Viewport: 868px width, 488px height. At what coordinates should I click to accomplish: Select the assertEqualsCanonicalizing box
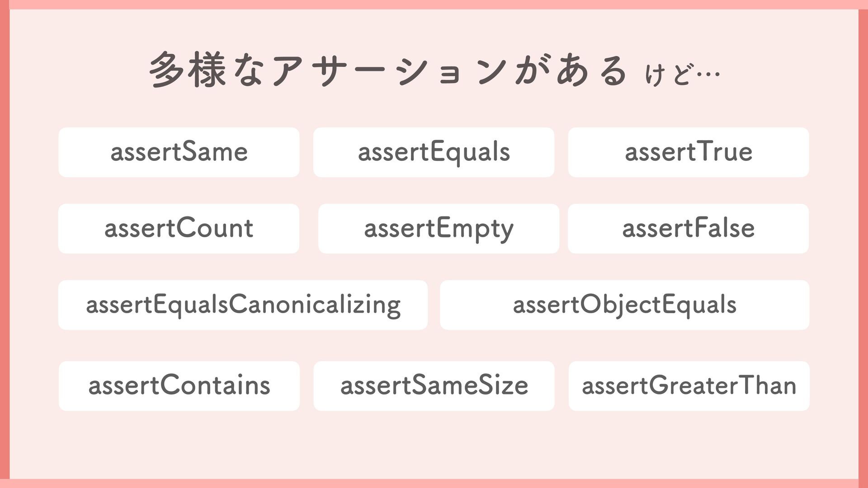tap(243, 305)
